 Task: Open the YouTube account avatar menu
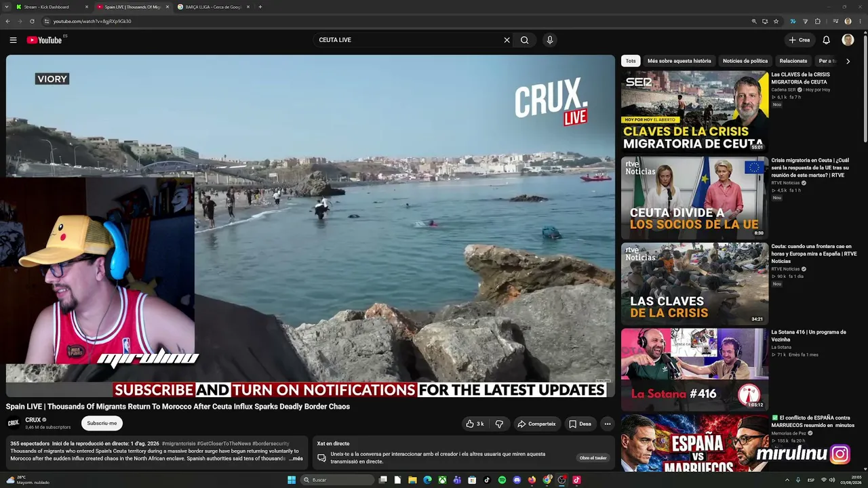[x=848, y=40]
